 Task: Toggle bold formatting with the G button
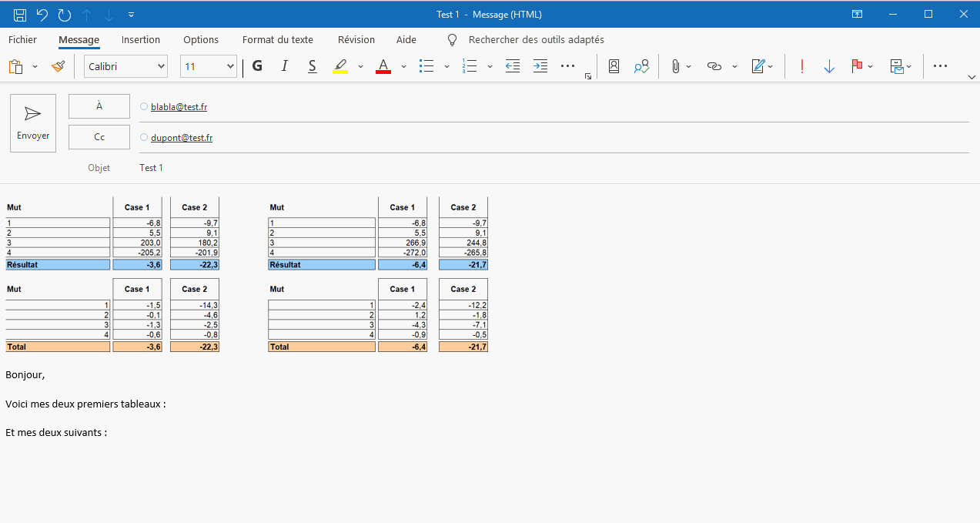click(x=257, y=67)
